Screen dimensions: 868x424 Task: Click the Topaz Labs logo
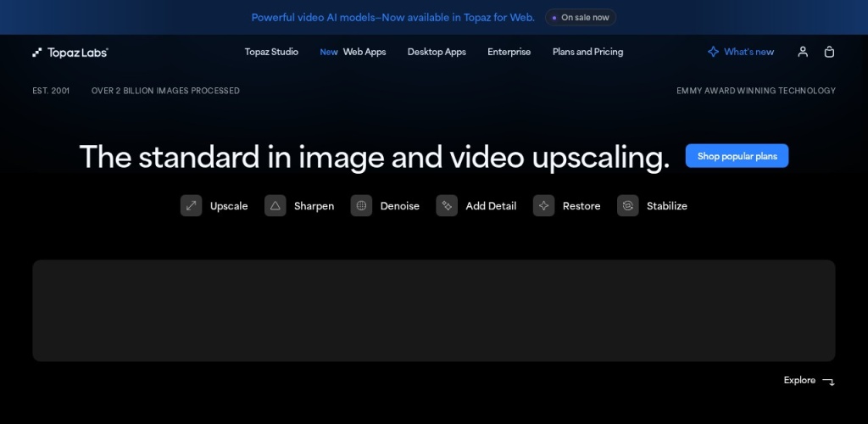[70, 52]
